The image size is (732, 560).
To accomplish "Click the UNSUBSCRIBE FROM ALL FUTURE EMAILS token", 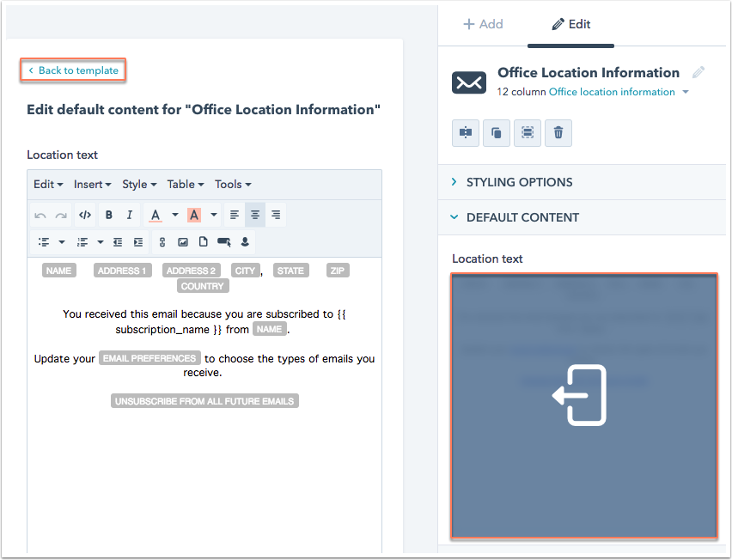I will coord(204,401).
